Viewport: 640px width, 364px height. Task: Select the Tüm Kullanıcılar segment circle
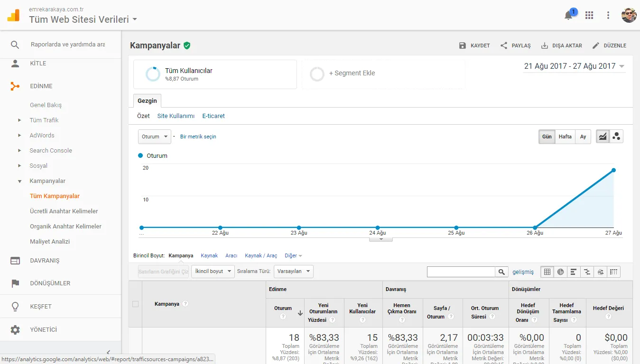point(152,74)
